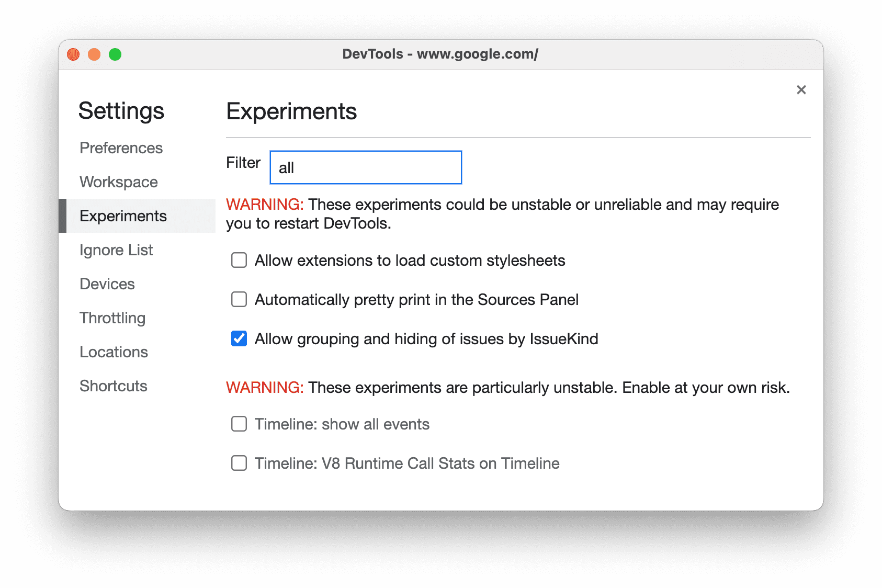Click the Experiments page title
This screenshot has height=588, width=882.
click(x=291, y=111)
